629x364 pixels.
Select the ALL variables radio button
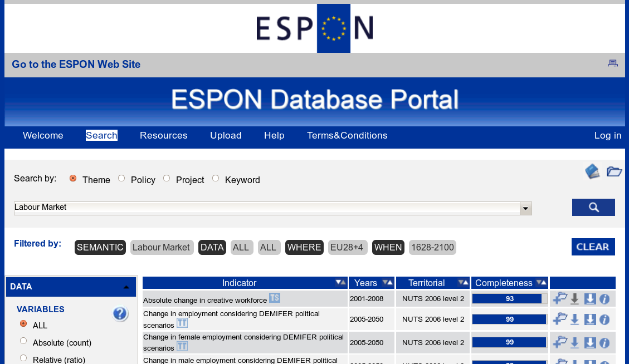(x=23, y=323)
